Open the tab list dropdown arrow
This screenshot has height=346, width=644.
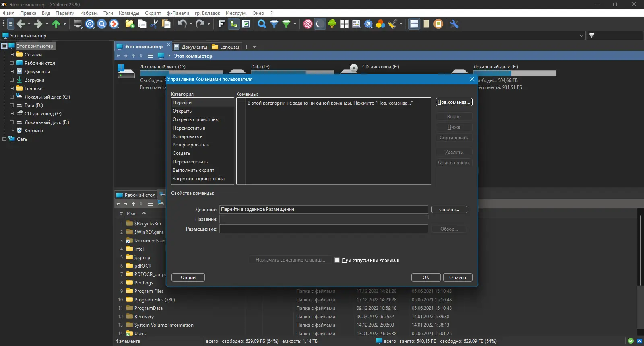click(x=254, y=47)
